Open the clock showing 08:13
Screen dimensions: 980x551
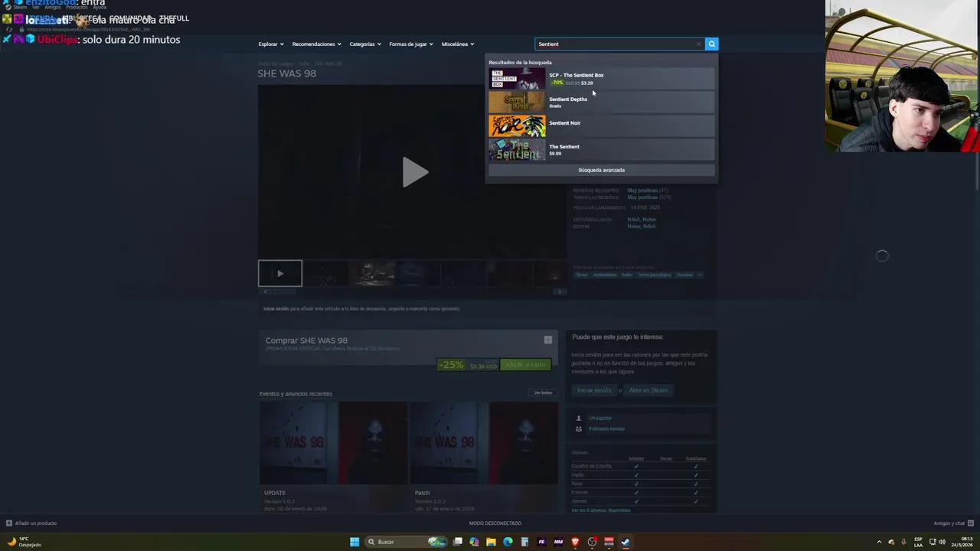tap(961, 542)
